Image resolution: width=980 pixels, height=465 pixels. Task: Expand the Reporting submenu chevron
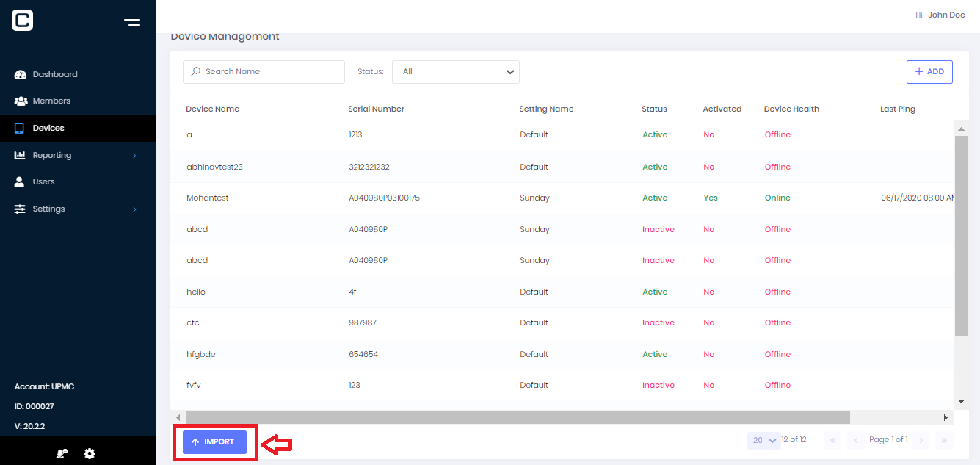click(x=134, y=155)
